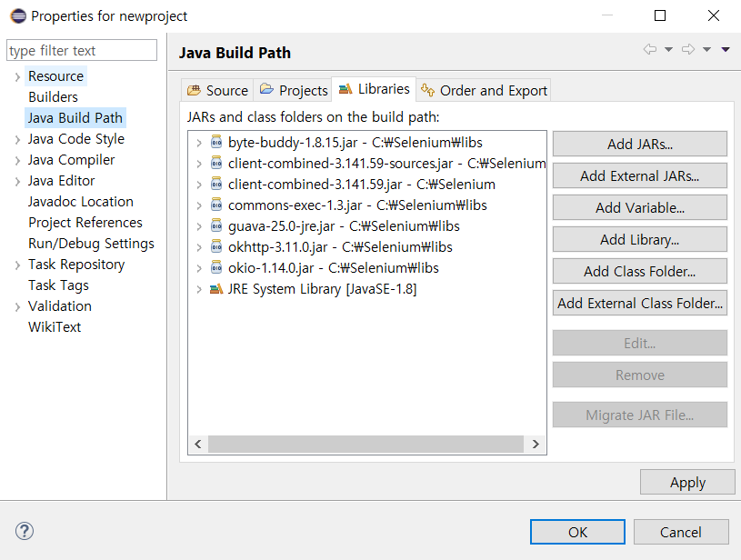Expand the Java Editor node
Image resolution: width=741 pixels, height=560 pixels.
point(17,181)
